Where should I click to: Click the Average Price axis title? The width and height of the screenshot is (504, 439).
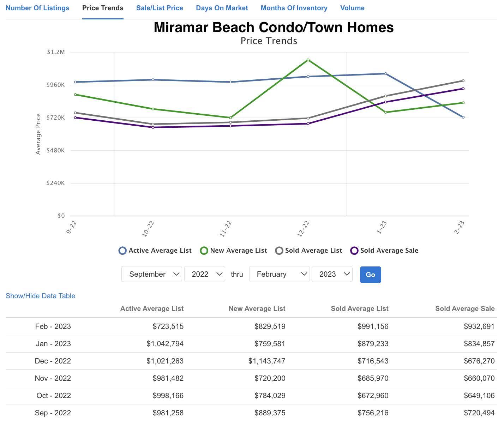[38, 134]
